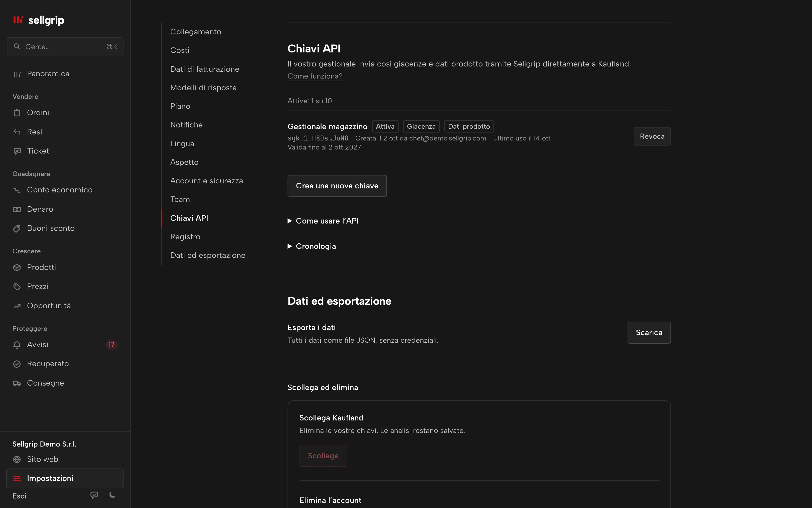The height and width of the screenshot is (508, 812).
Task: Revoke the Gestionale magazzino key
Action: (652, 136)
